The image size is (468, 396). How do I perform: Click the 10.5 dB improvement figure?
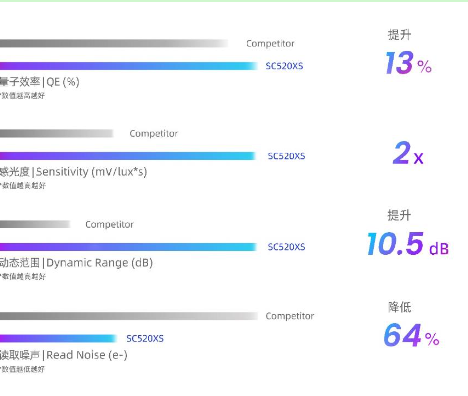coord(408,244)
